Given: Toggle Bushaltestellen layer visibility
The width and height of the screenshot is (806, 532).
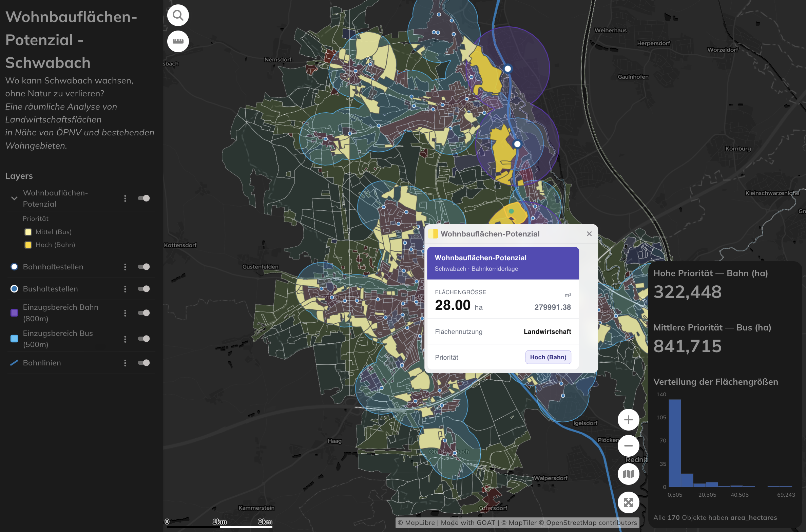Looking at the screenshot, I should tap(144, 289).
